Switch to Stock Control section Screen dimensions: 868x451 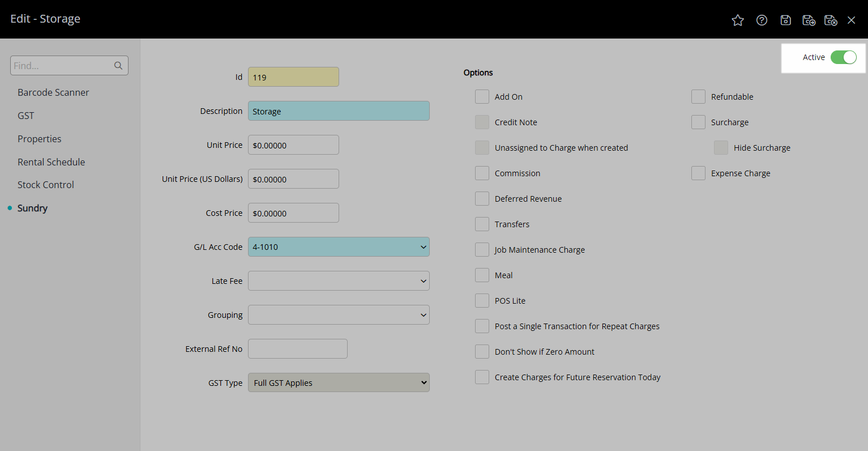point(46,185)
